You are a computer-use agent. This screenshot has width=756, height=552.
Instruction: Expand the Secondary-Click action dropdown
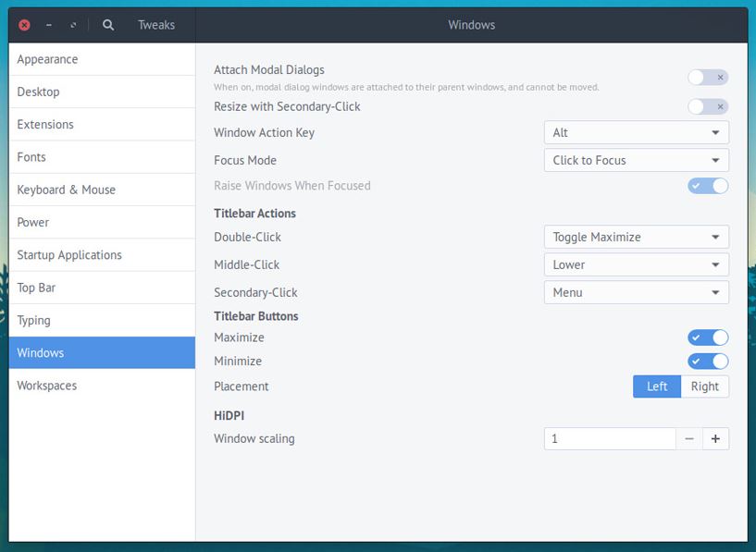[636, 292]
